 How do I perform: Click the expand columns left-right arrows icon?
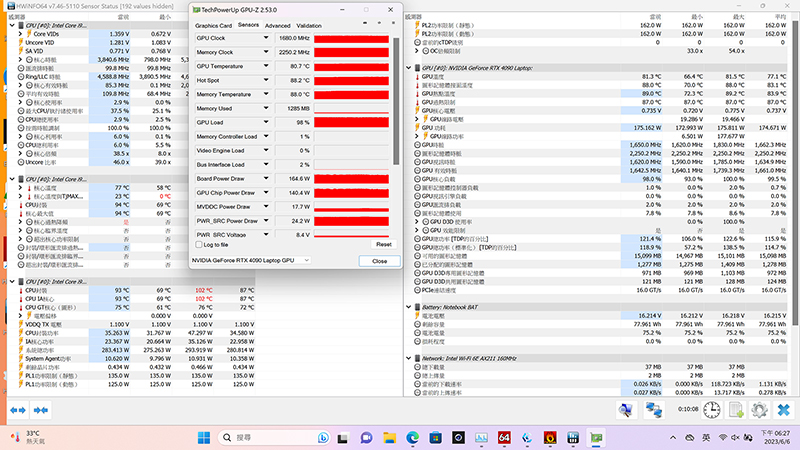tap(16, 410)
